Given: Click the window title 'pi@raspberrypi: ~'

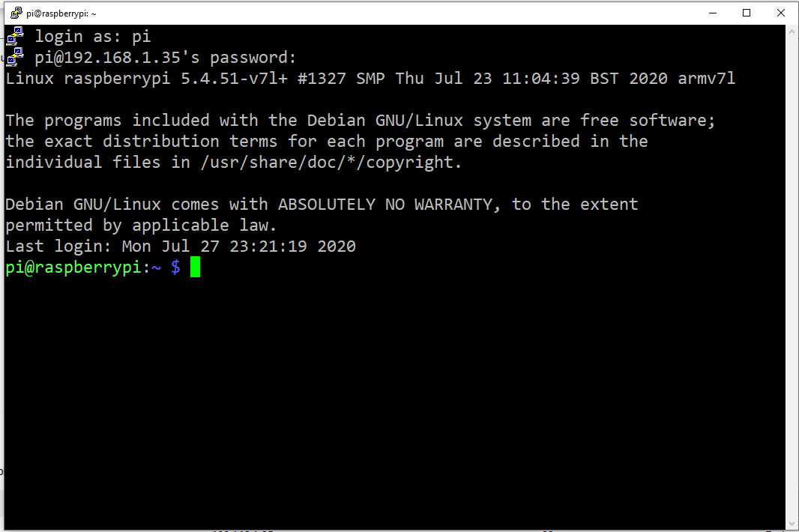Looking at the screenshot, I should (61, 13).
